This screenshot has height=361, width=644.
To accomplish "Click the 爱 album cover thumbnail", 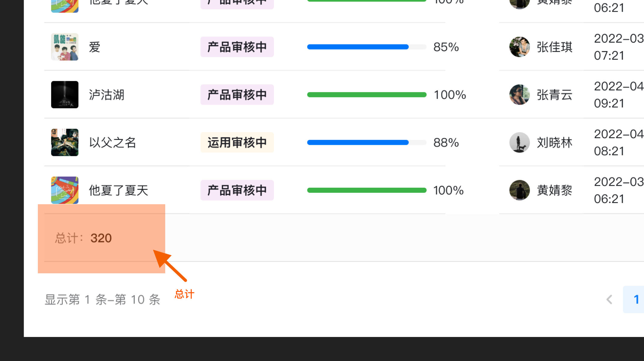I will click(x=65, y=47).
